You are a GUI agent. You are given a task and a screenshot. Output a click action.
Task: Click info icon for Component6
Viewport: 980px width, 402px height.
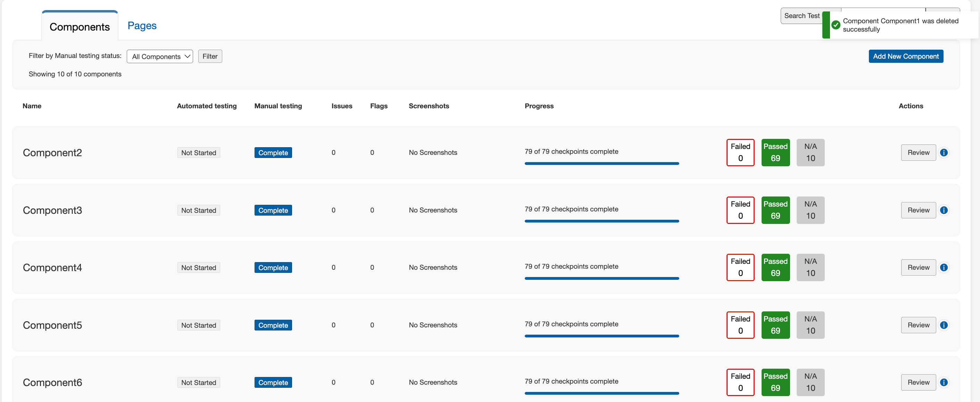pyautogui.click(x=944, y=382)
